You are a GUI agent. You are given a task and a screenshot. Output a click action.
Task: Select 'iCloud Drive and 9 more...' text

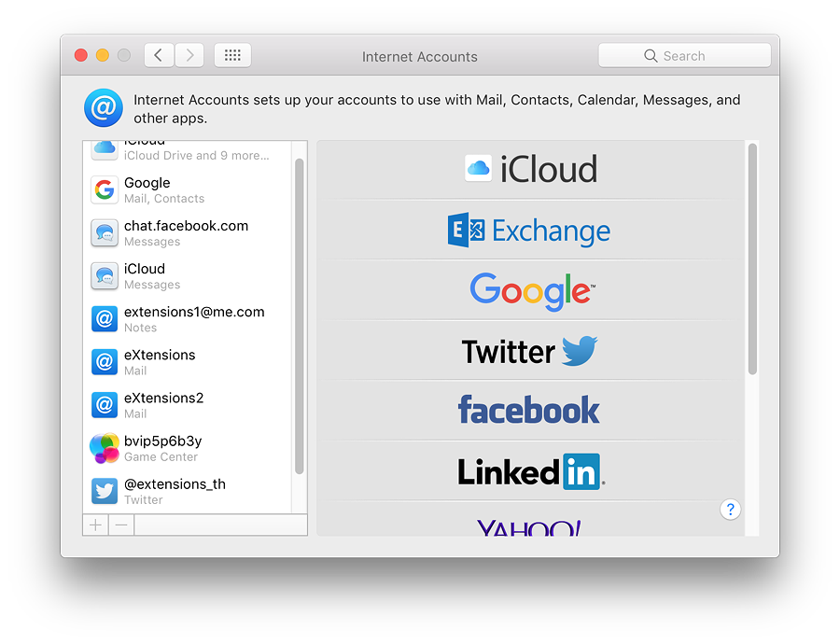pos(197,155)
